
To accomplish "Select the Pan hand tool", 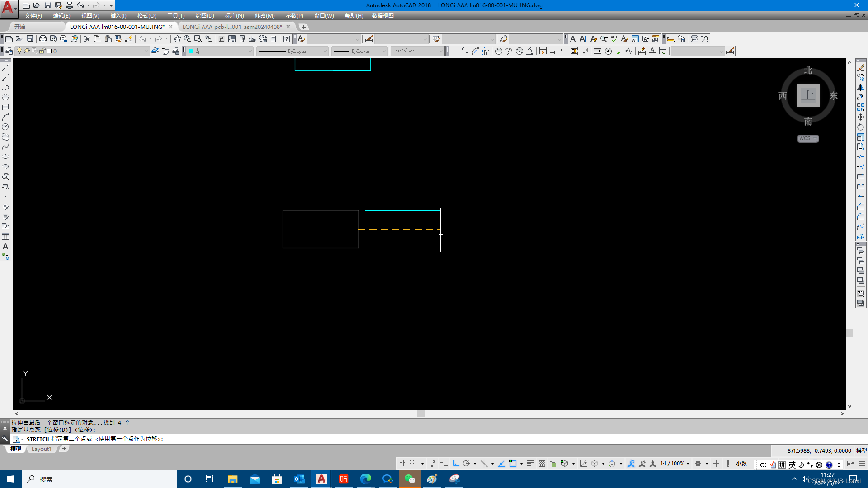I will coord(177,39).
